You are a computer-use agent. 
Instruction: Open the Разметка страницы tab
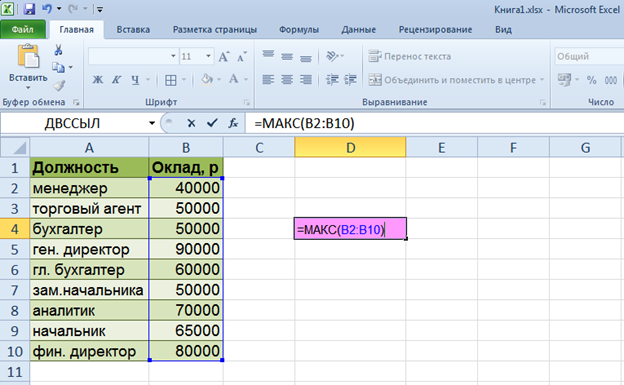pyautogui.click(x=215, y=30)
